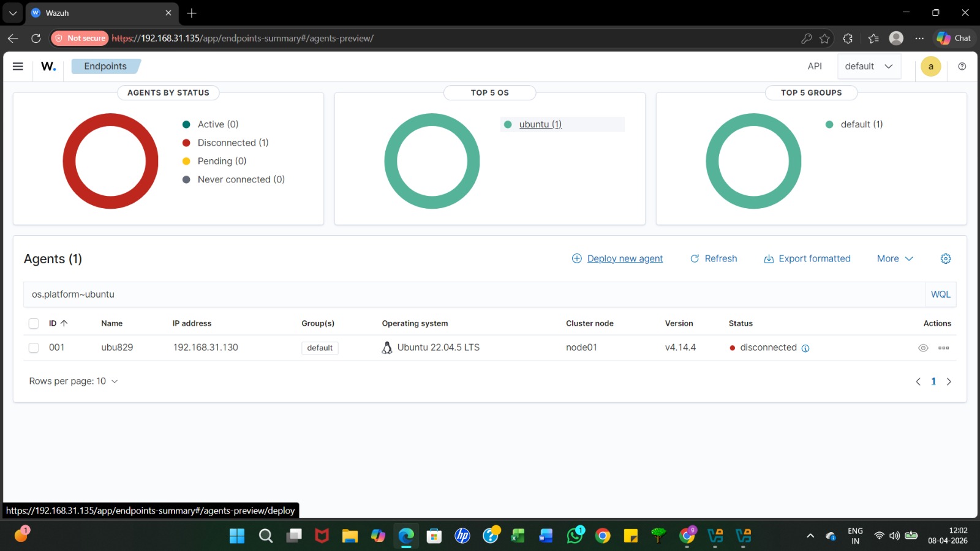Screen dimensions: 980x551
Task: Click the saved passwords key icon
Action: tap(807, 39)
